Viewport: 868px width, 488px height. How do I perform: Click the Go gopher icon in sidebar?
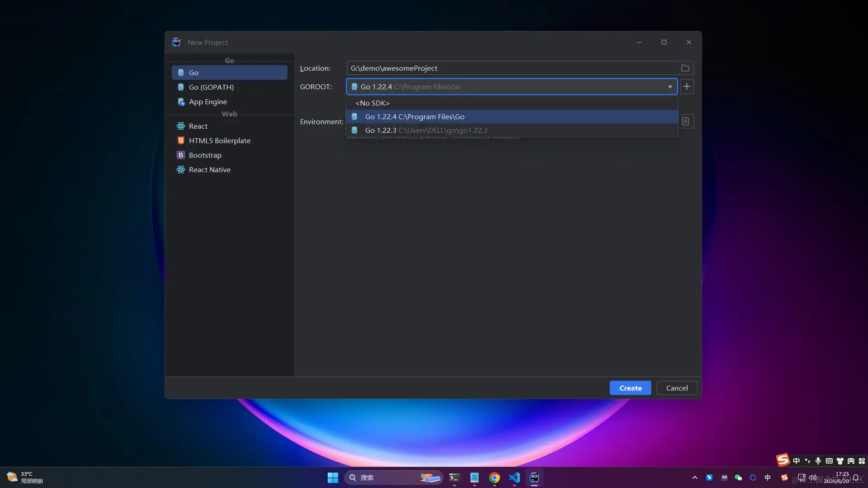click(x=181, y=72)
